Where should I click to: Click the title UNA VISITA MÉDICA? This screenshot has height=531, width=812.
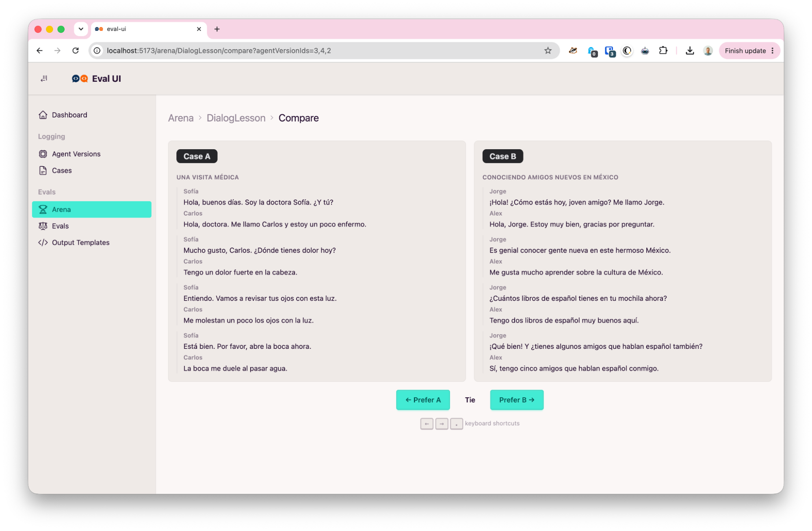point(208,177)
